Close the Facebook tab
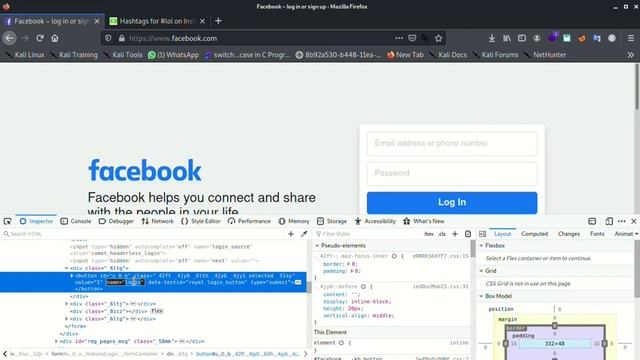The height and width of the screenshot is (360, 640). (97, 21)
